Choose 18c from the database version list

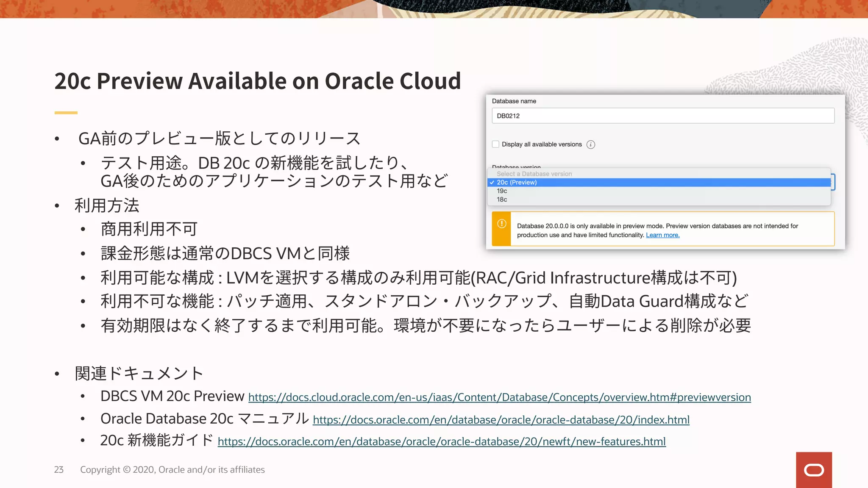[x=659, y=199]
